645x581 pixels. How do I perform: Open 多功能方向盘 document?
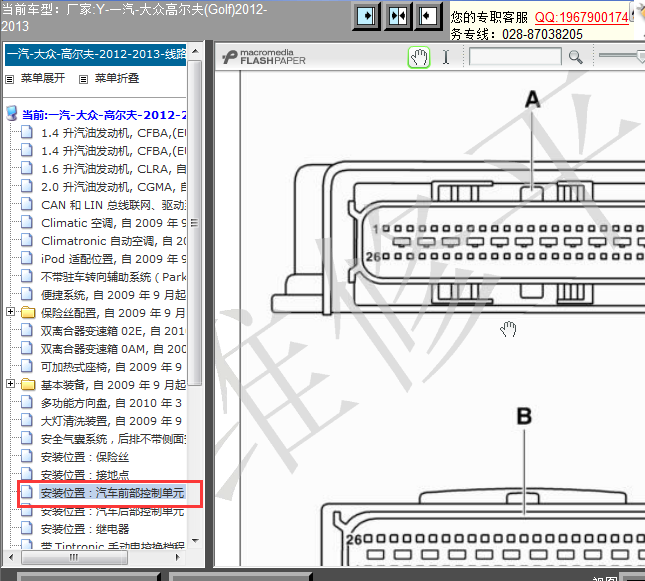click(x=111, y=403)
